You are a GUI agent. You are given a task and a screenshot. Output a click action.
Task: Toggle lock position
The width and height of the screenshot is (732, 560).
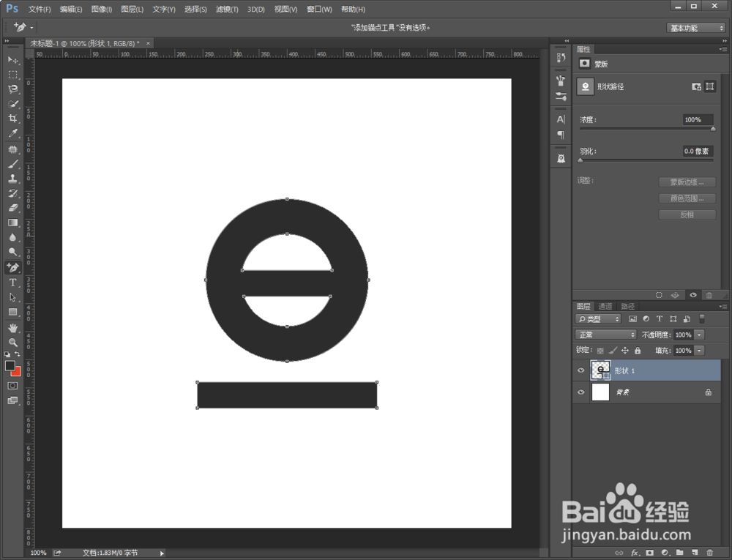625,351
